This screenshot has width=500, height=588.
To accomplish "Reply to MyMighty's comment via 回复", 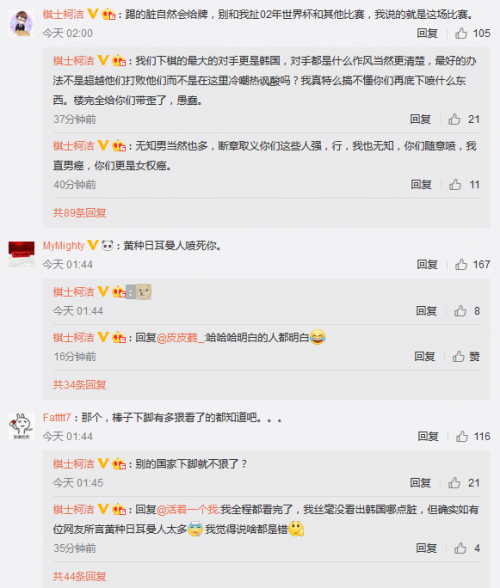I will coord(427,265).
